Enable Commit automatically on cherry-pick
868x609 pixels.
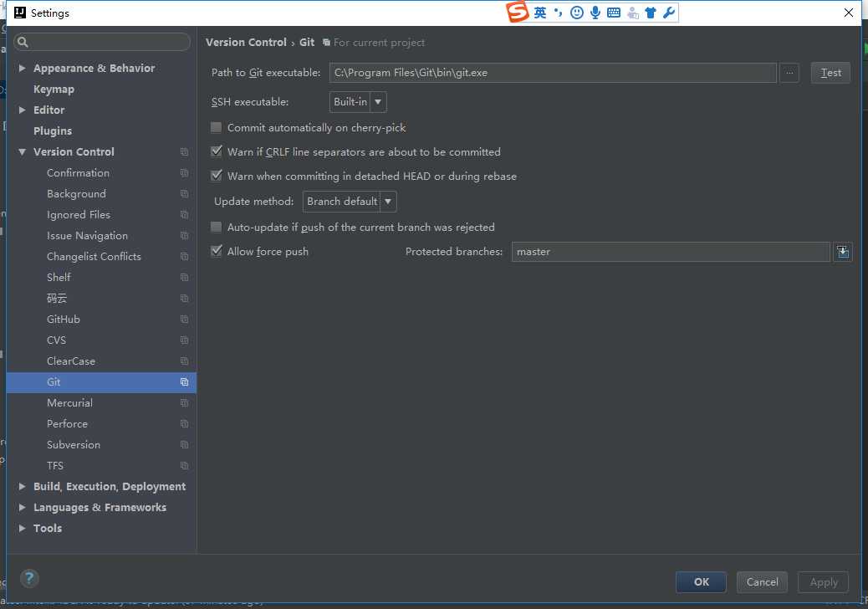[x=217, y=128]
